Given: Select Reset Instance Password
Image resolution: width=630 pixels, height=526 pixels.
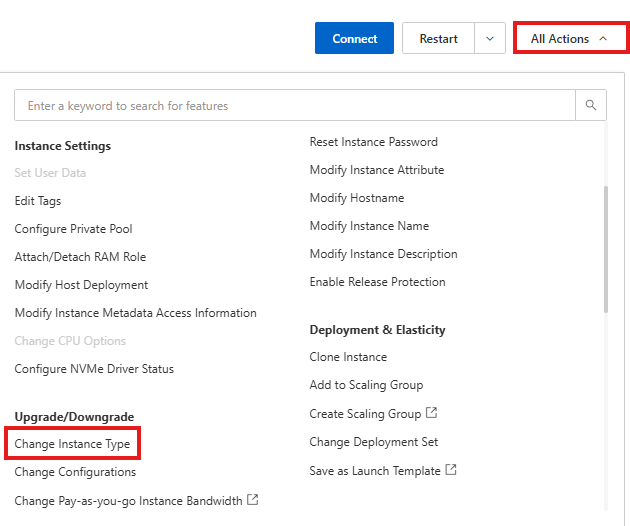Looking at the screenshot, I should pyautogui.click(x=373, y=142).
